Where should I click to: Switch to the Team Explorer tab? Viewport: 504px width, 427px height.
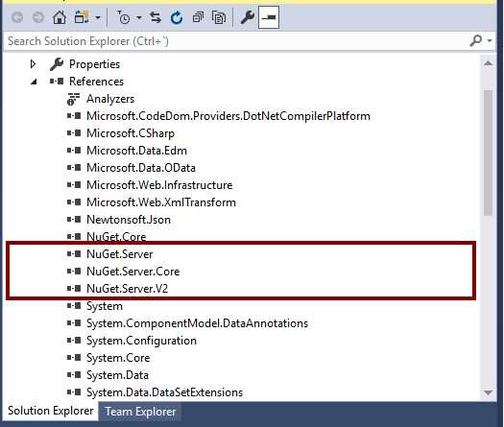pos(140,412)
